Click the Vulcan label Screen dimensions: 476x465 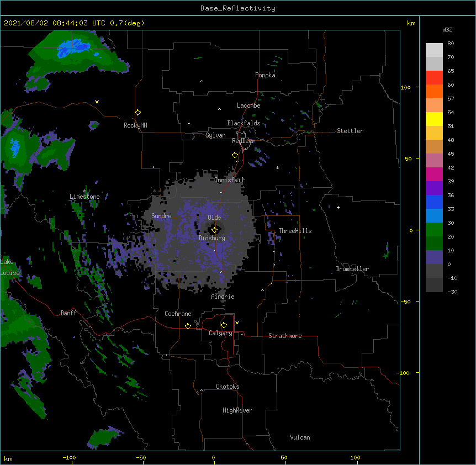coord(300,437)
